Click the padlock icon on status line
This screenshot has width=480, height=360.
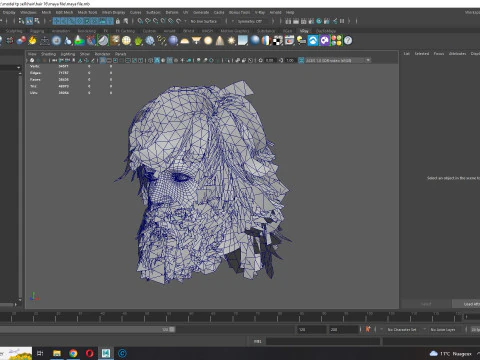pos(118,21)
